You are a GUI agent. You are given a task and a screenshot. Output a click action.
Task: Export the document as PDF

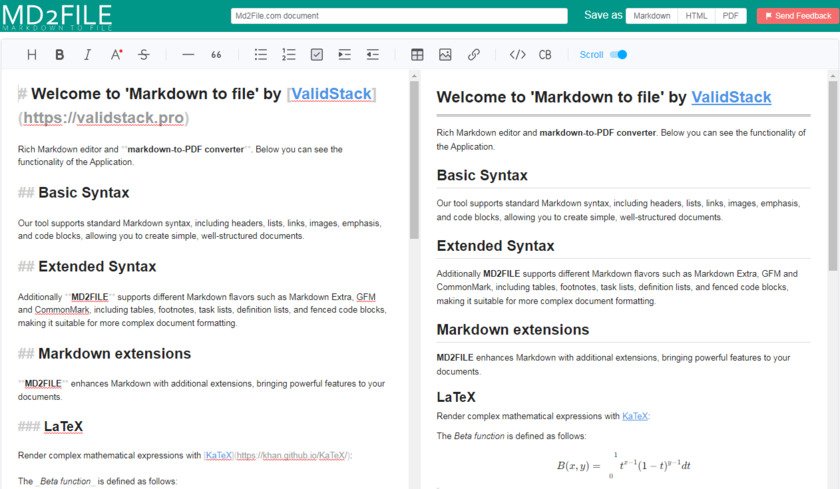click(x=730, y=16)
